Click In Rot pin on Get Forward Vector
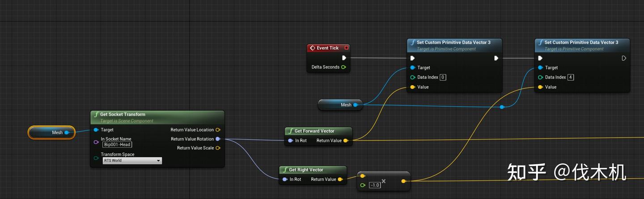The height and width of the screenshot is (199, 644). pos(291,141)
